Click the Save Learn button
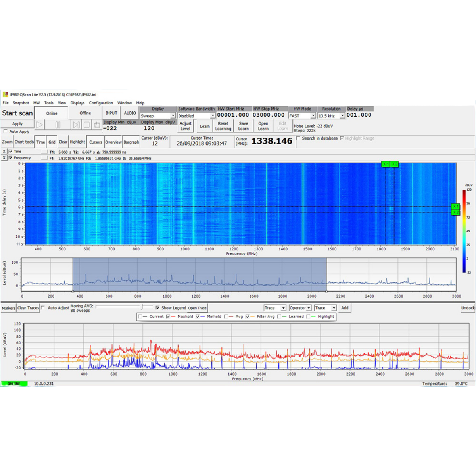 coord(243,126)
